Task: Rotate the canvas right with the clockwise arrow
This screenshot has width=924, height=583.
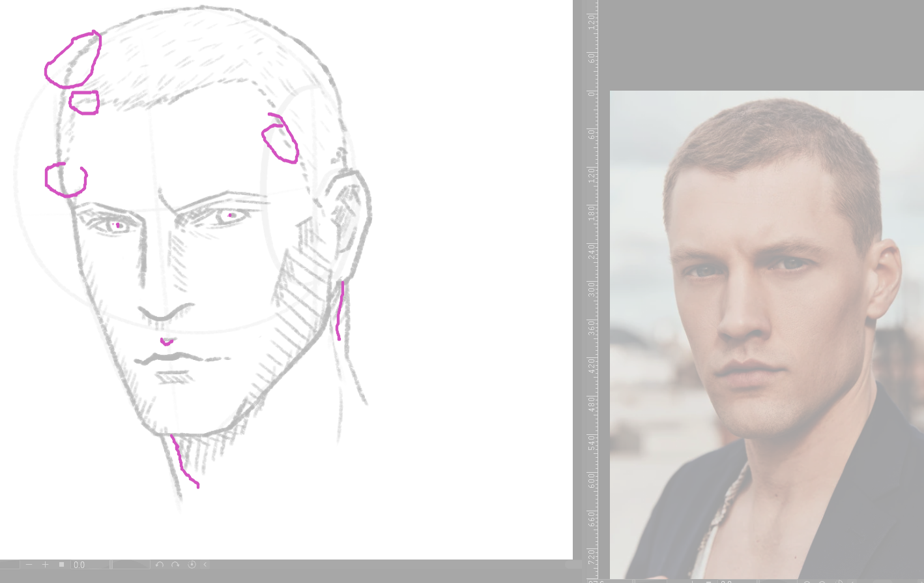Action: tap(175, 565)
